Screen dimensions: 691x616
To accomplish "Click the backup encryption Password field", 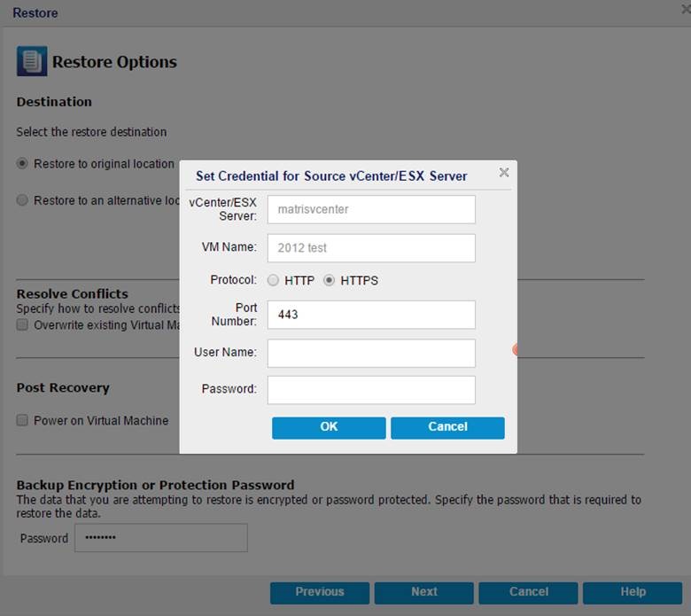I will (x=161, y=537).
